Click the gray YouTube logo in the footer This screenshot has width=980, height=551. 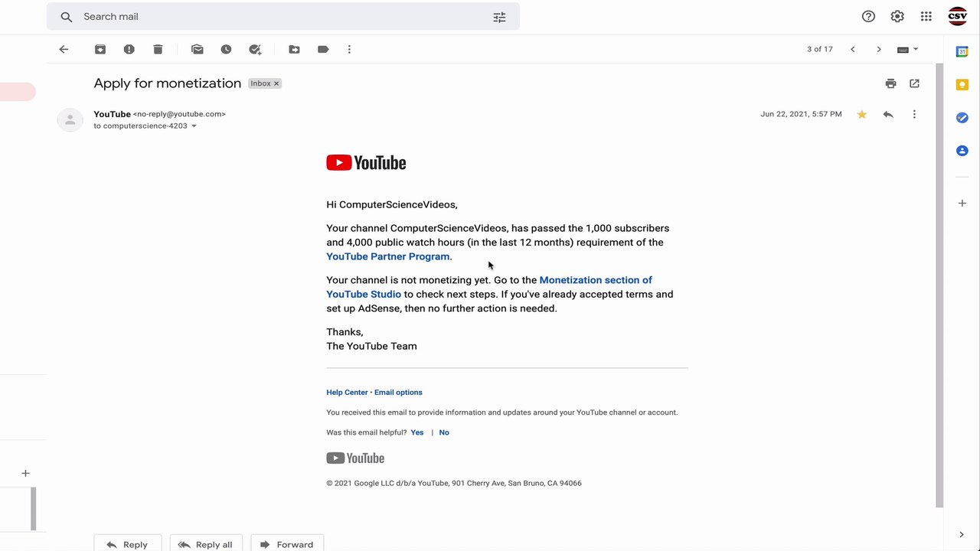[355, 458]
